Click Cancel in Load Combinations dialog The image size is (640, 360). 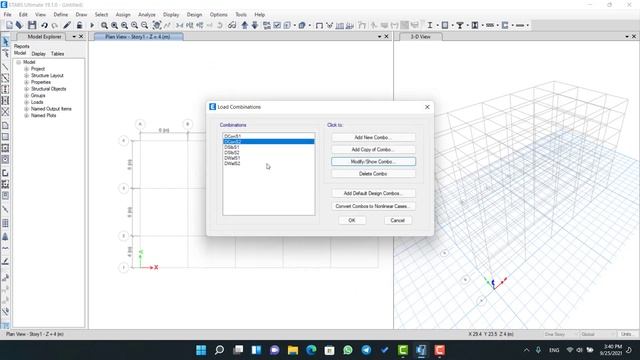(x=398, y=220)
